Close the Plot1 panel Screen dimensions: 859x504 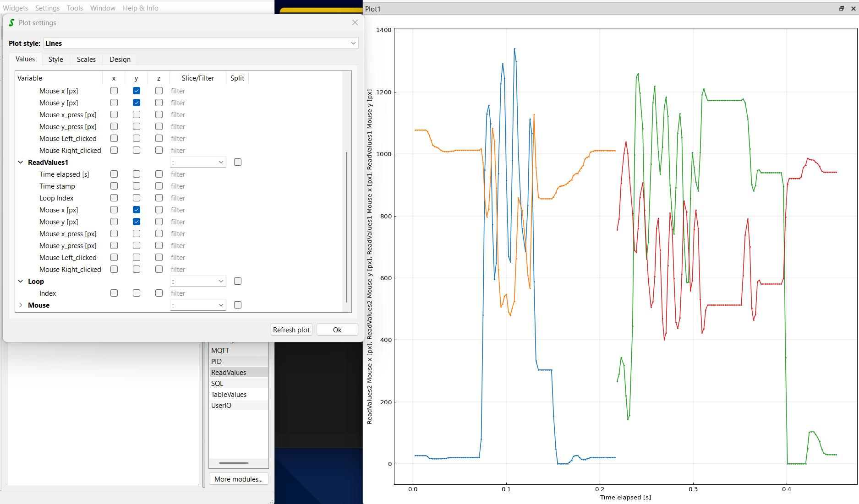point(853,9)
